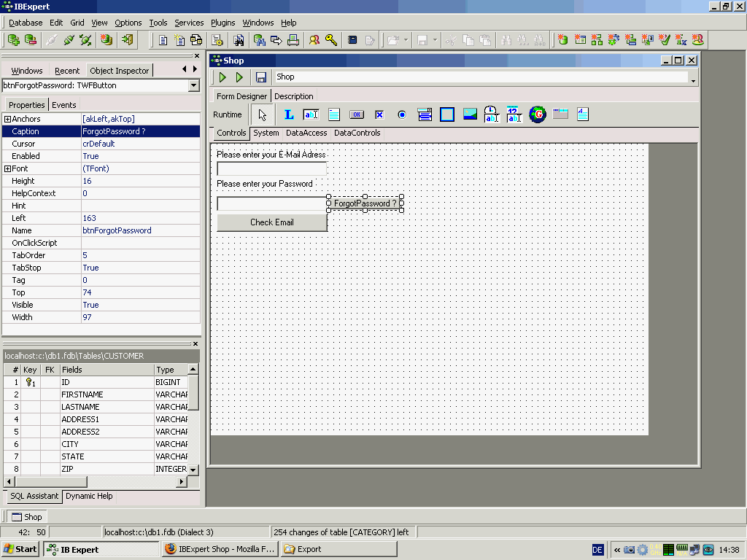747x560 pixels.
Task: Select the Time Edit clock component icon
Action: coord(492,114)
